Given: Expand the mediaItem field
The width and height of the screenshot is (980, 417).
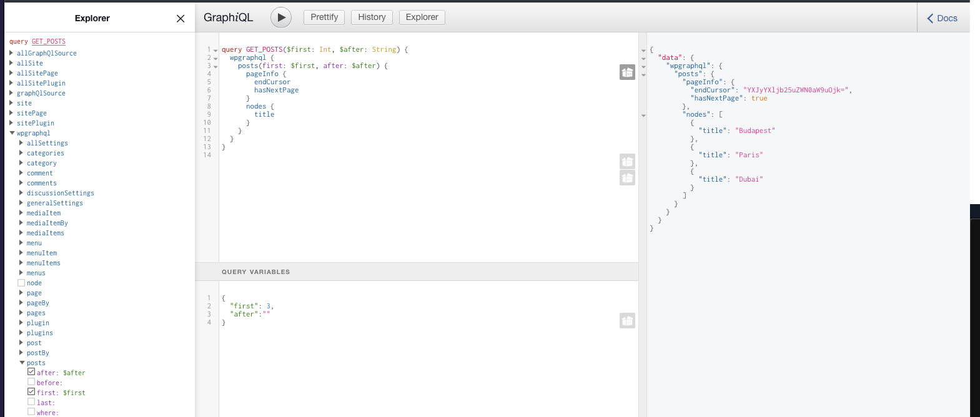Looking at the screenshot, I should tap(21, 213).
